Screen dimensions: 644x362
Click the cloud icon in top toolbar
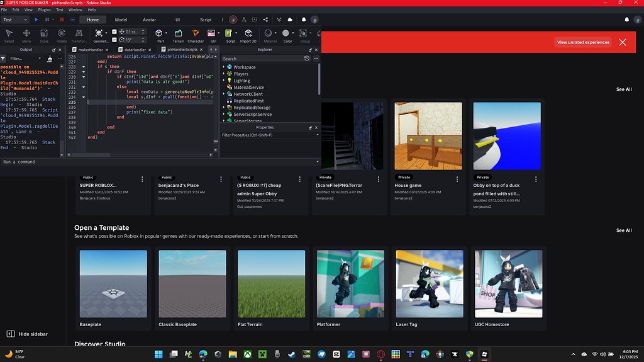290,20
